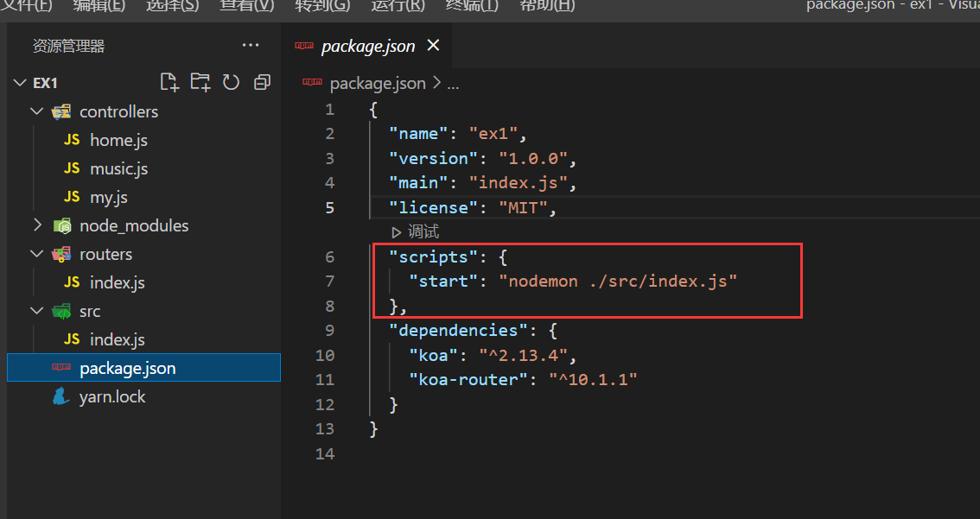Collapse all folders in the Explorer
This screenshot has height=519, width=980.
[x=262, y=82]
